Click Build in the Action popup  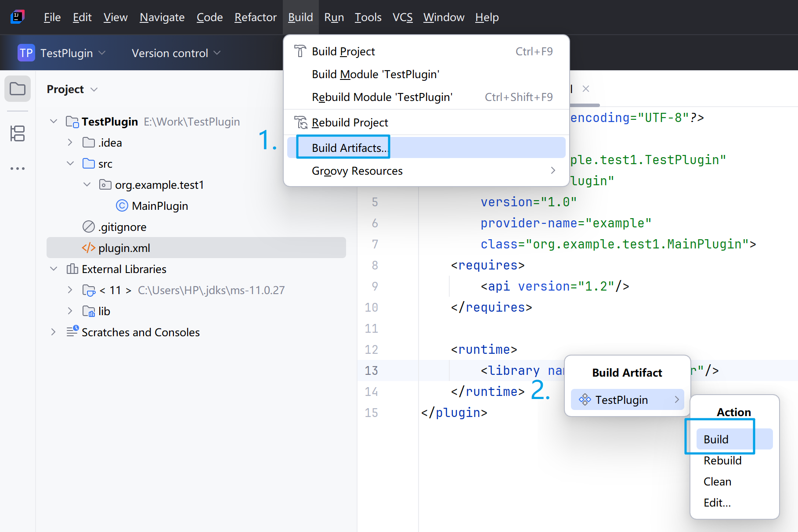pyautogui.click(x=716, y=439)
